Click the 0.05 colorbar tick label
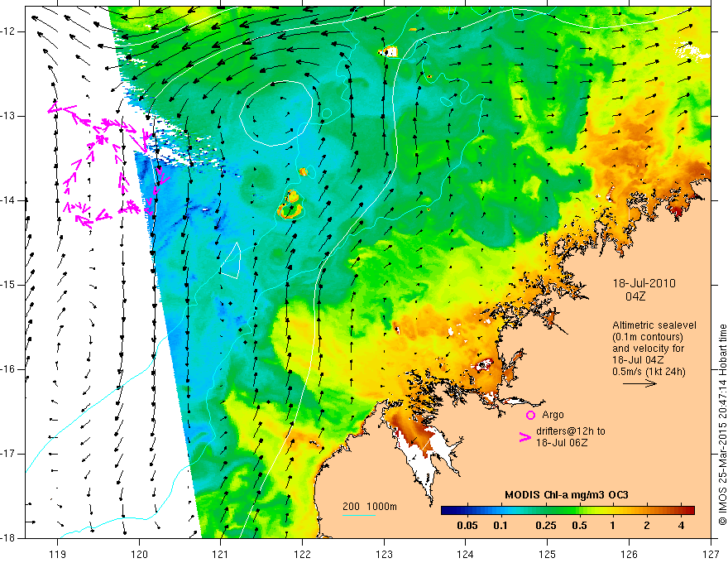Viewport: 728px width, 563px height. [467, 526]
